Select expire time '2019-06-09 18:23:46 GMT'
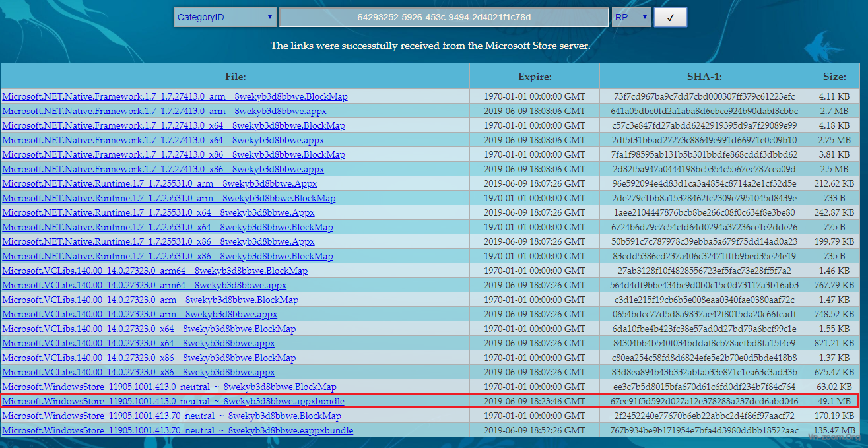This screenshot has height=448, width=868. 535,401
